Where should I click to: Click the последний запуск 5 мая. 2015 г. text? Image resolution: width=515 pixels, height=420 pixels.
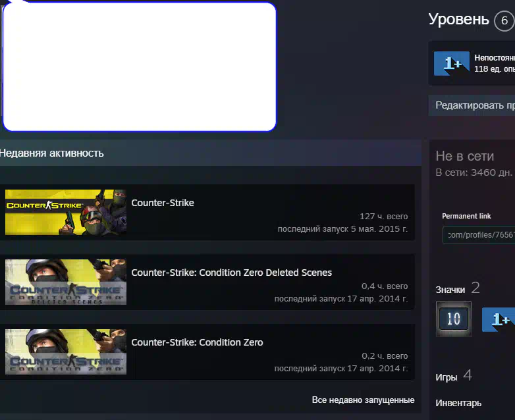point(342,229)
